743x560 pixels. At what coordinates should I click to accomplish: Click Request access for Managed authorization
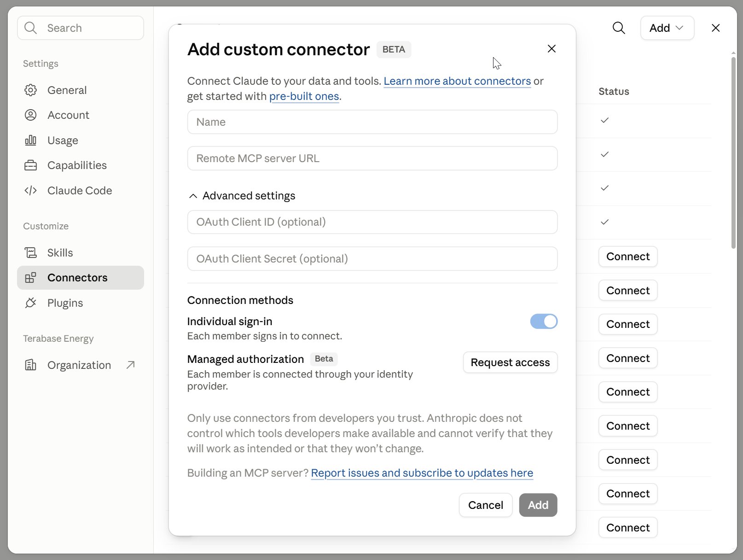510,362
